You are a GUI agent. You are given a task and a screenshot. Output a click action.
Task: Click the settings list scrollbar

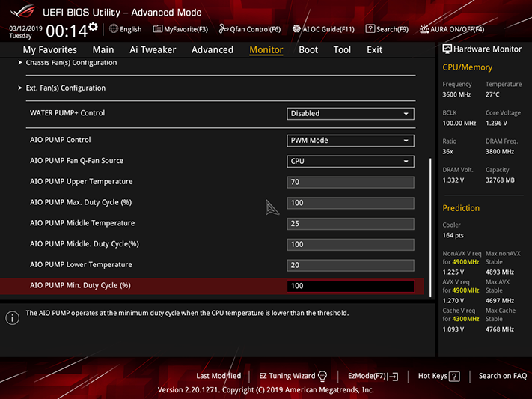(430, 228)
